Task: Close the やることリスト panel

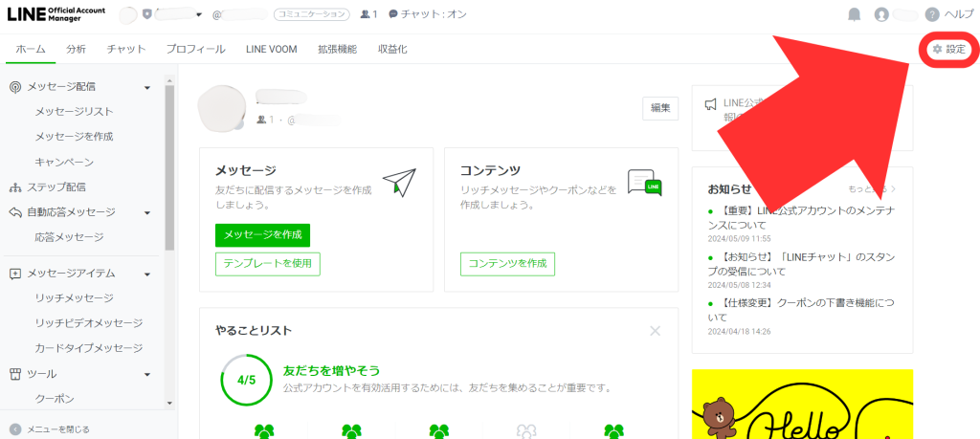Action: tap(655, 331)
